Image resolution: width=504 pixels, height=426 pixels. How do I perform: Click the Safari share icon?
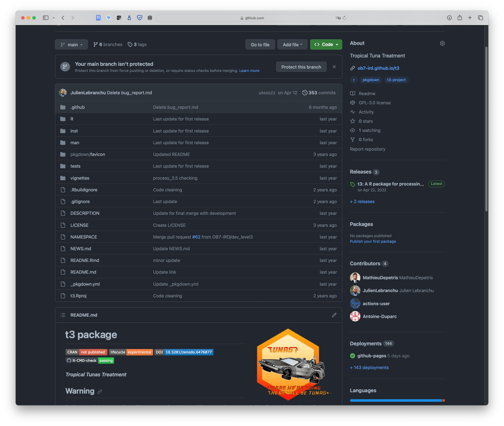click(x=460, y=18)
